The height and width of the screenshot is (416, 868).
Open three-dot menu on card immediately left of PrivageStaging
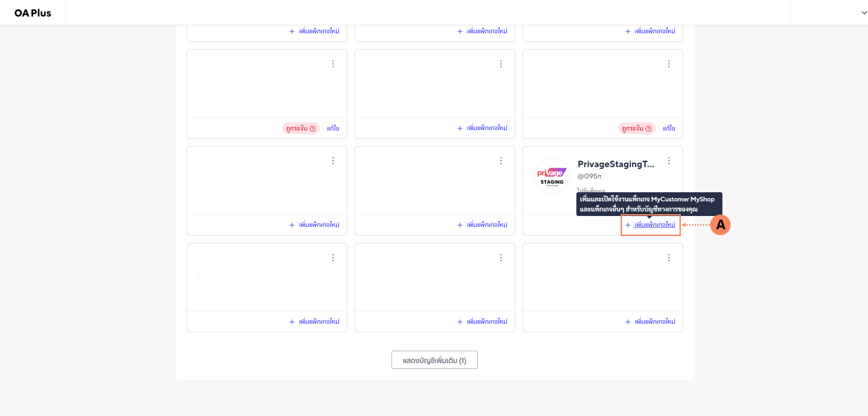coord(501,161)
